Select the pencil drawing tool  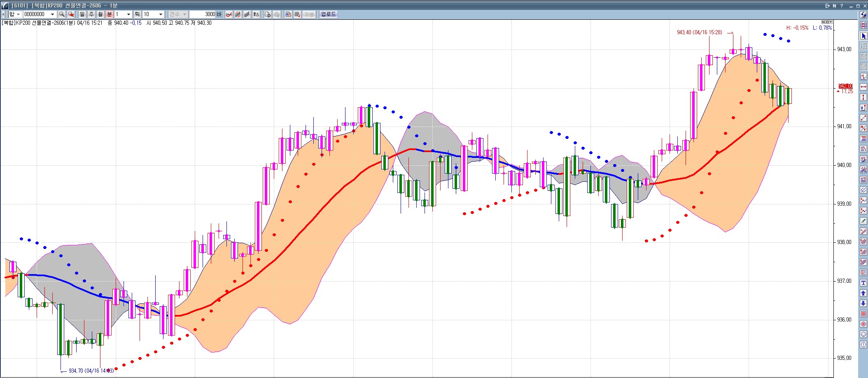863,221
